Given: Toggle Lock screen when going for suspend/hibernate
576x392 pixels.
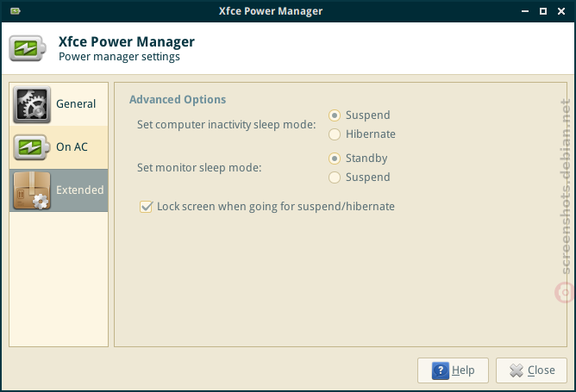Looking at the screenshot, I should click(x=267, y=207).
